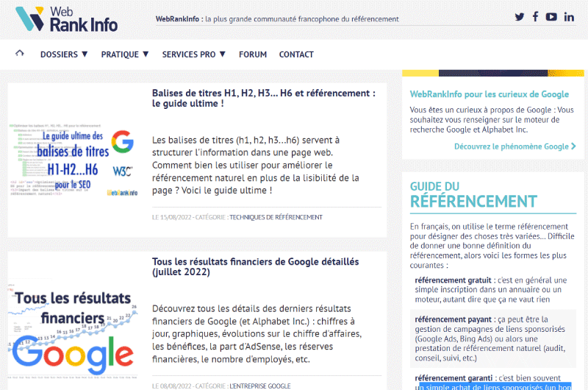Click the 'référencement gratuit' definition text
The image size is (588, 390).
coord(491,290)
